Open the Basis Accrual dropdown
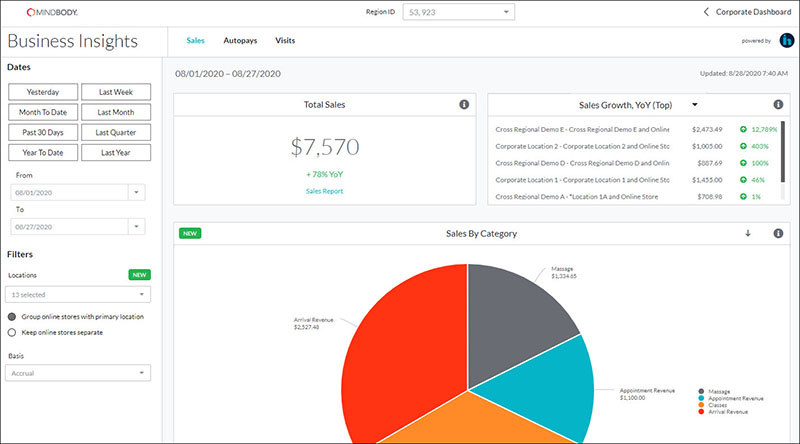This screenshot has width=800, height=444. point(78,373)
